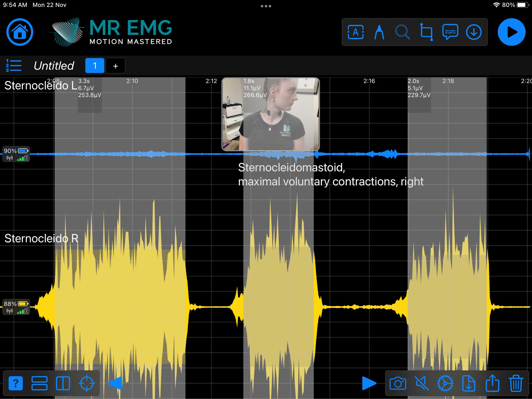Open the numbered list menu

click(14, 66)
